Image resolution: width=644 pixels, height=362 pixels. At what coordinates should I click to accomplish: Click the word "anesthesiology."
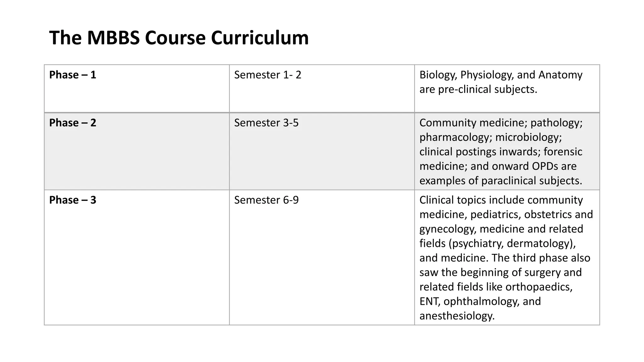[x=457, y=315]
